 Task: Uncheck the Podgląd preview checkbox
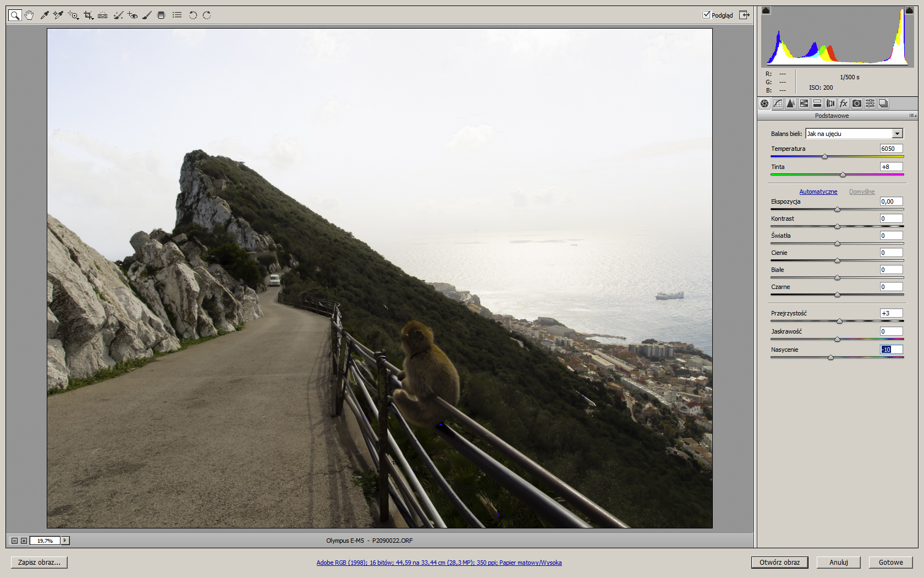(x=706, y=15)
